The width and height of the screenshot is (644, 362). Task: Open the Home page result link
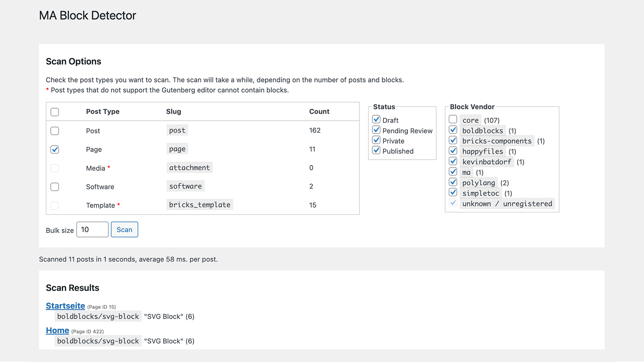click(58, 331)
